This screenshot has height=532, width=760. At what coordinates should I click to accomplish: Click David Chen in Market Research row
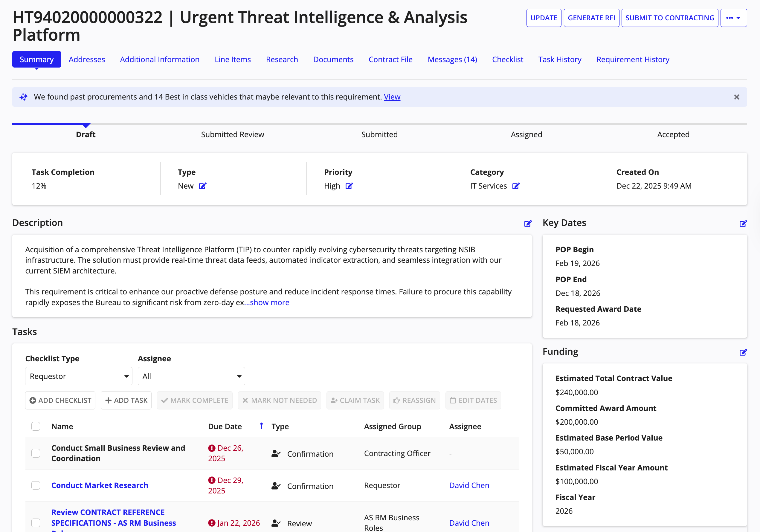pyautogui.click(x=469, y=485)
